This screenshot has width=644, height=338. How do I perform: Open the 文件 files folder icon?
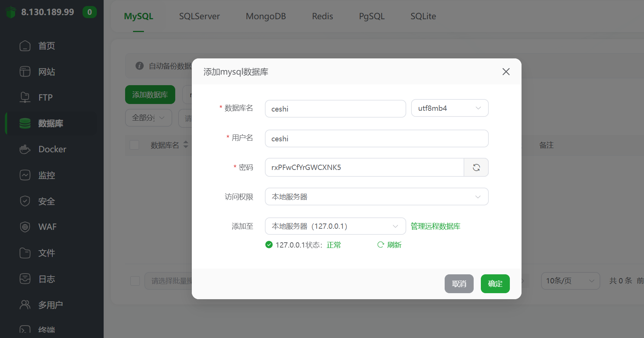coord(25,253)
